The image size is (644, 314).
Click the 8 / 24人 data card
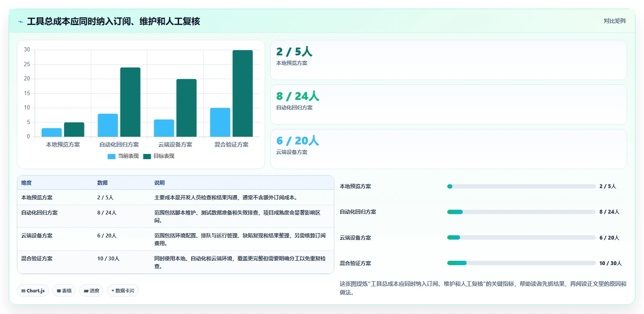click(449, 104)
